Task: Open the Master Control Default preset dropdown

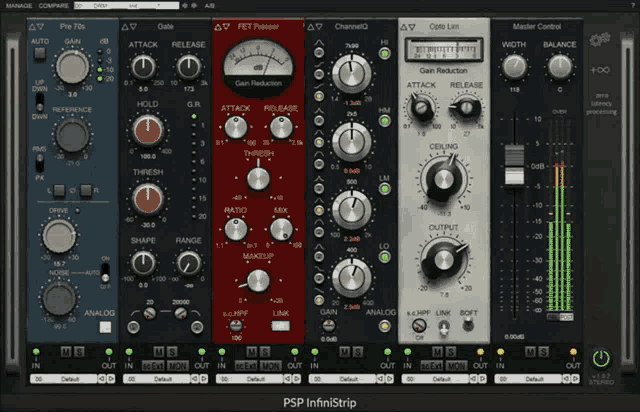Action: tap(528, 379)
